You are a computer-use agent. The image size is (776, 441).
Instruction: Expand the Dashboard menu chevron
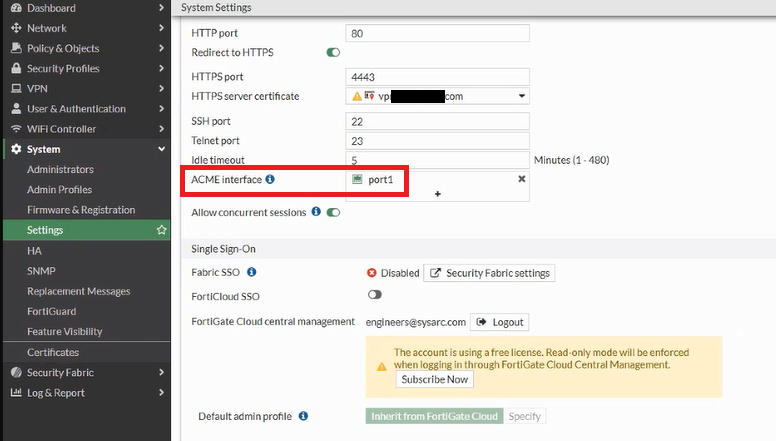coord(161,8)
